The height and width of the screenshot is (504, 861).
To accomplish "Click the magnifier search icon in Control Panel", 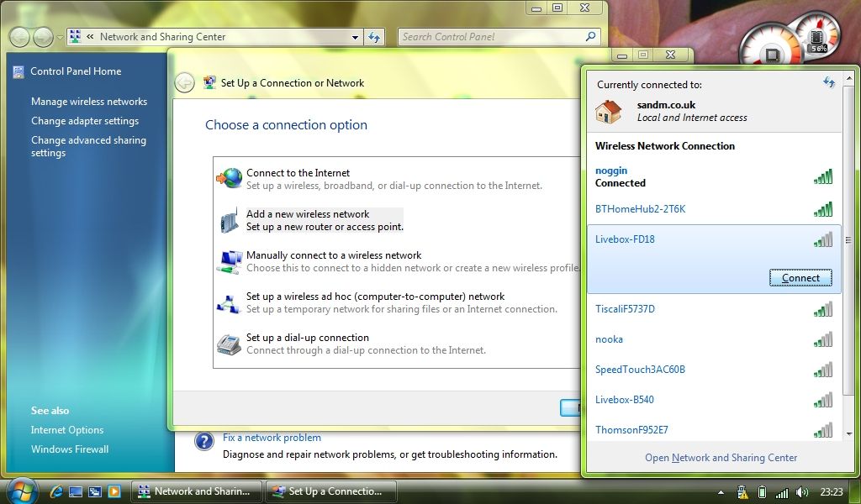I will coord(591,37).
